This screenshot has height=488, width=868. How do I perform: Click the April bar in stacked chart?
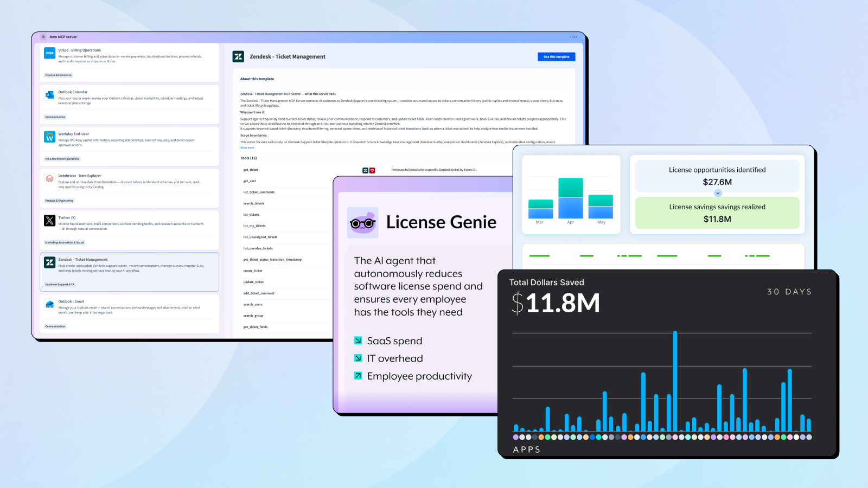[570, 198]
